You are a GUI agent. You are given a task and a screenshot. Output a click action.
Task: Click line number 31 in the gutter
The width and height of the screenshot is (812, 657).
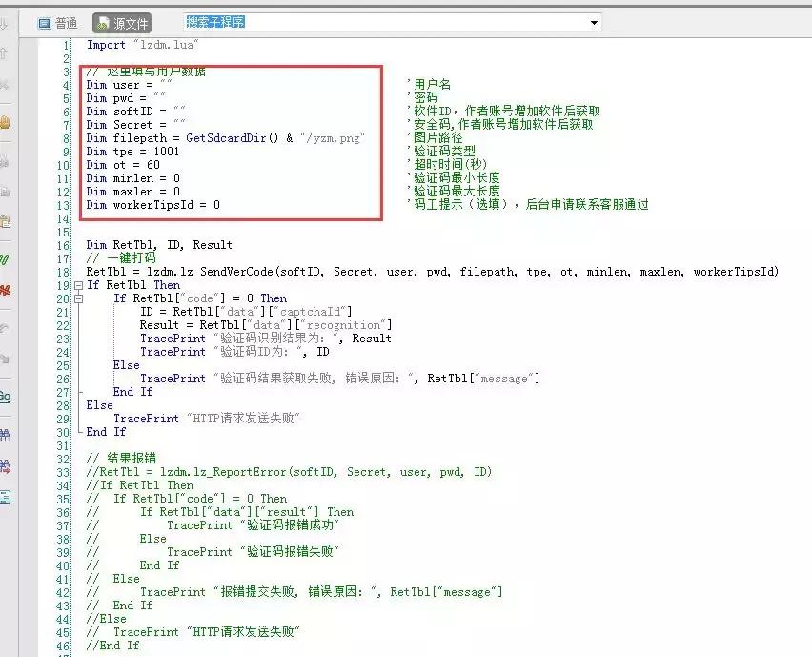[x=63, y=446]
